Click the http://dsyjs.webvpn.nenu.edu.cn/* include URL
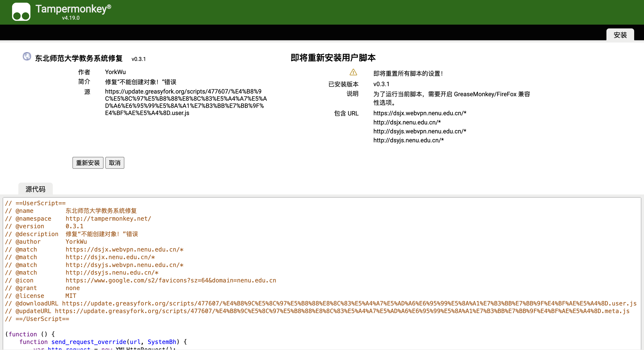Screen dimensions: 644x350 click(x=419, y=131)
